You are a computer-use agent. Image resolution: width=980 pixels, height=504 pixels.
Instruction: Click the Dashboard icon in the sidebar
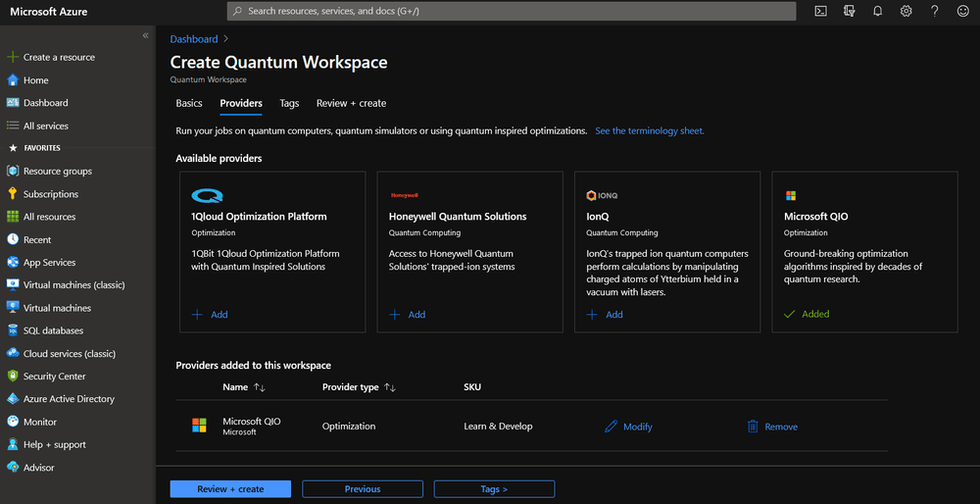pyautogui.click(x=13, y=103)
